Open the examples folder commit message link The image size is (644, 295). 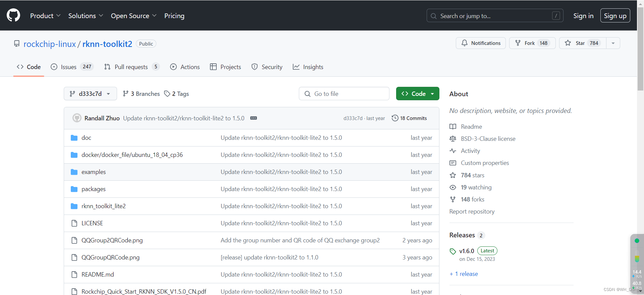(281, 172)
